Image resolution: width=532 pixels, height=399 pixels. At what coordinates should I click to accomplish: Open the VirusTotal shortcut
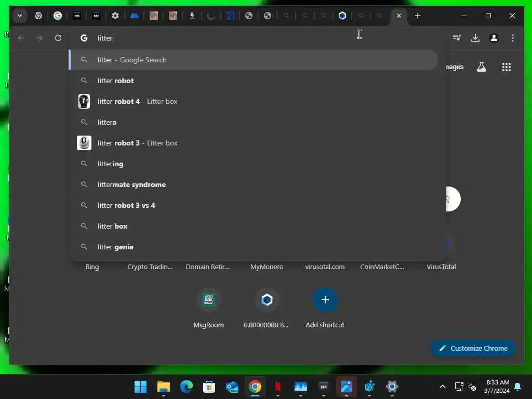tap(441, 267)
